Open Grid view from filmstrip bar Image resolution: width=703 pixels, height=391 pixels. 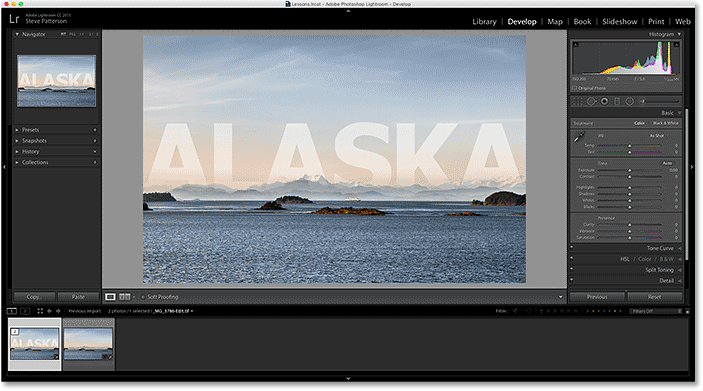pyautogui.click(x=40, y=311)
